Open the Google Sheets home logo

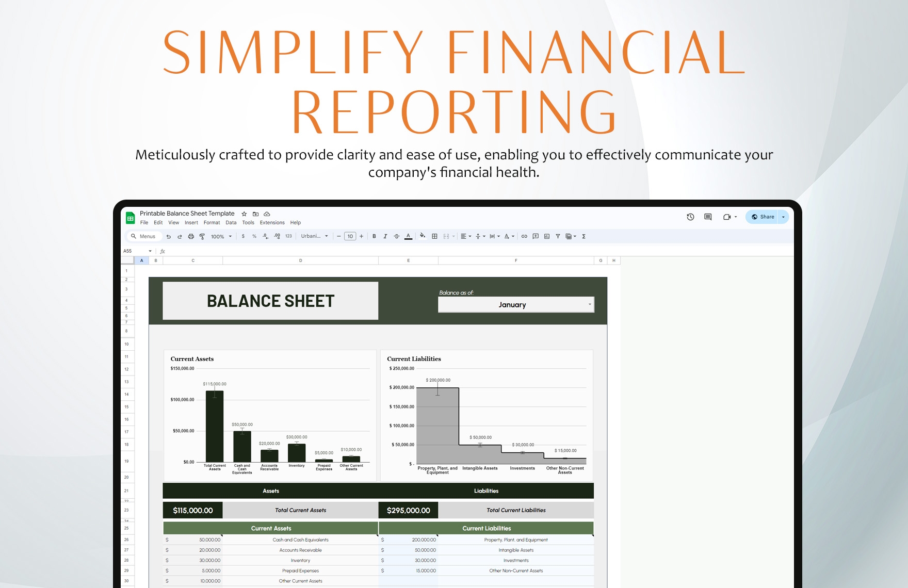pyautogui.click(x=131, y=218)
